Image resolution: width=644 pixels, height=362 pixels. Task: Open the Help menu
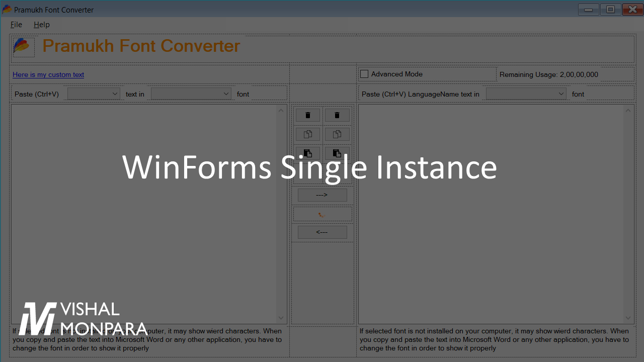(x=42, y=24)
